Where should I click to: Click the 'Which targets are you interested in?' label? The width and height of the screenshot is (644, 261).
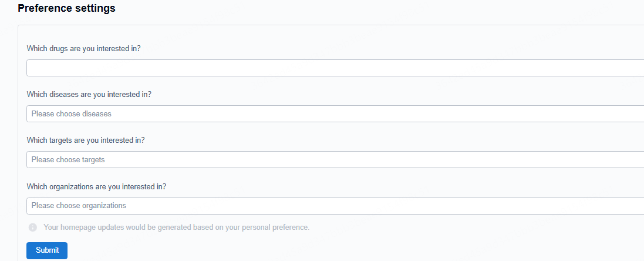tap(86, 140)
